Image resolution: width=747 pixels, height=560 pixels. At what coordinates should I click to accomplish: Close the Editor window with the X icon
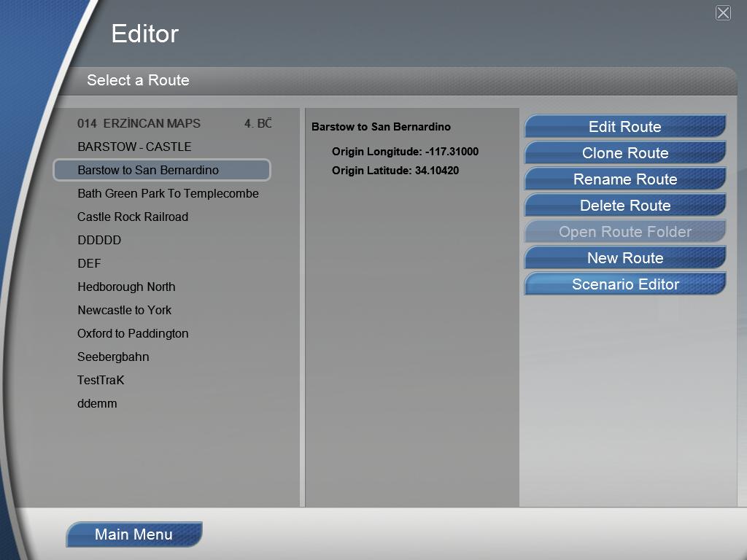pyautogui.click(x=723, y=13)
